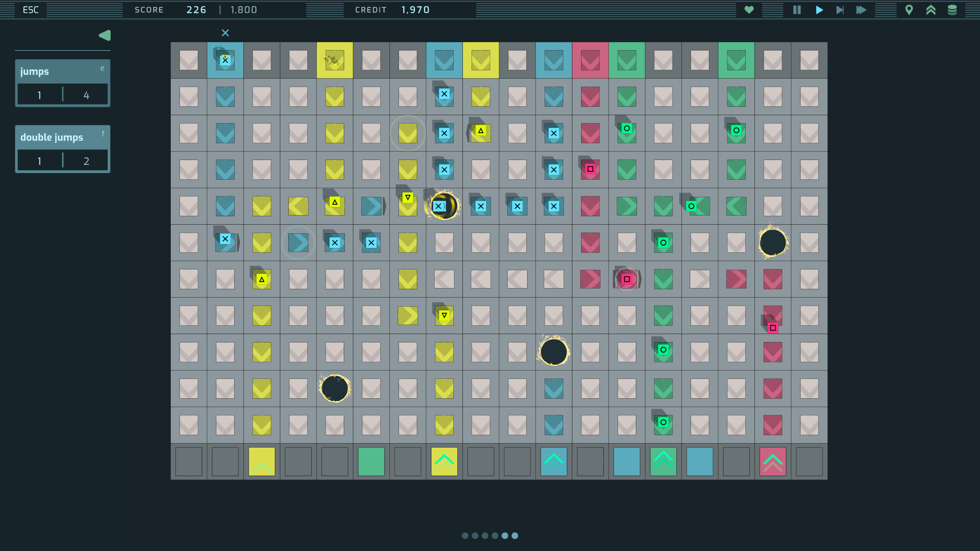Toggle the currently highlighted sixth page dot
Screen dimensions: 980x551
(x=514, y=536)
